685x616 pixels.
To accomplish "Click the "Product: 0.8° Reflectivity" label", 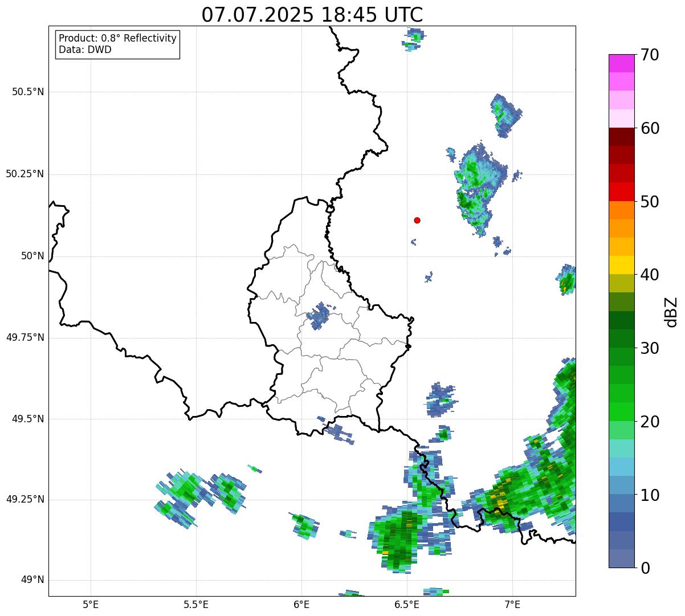I will point(118,38).
